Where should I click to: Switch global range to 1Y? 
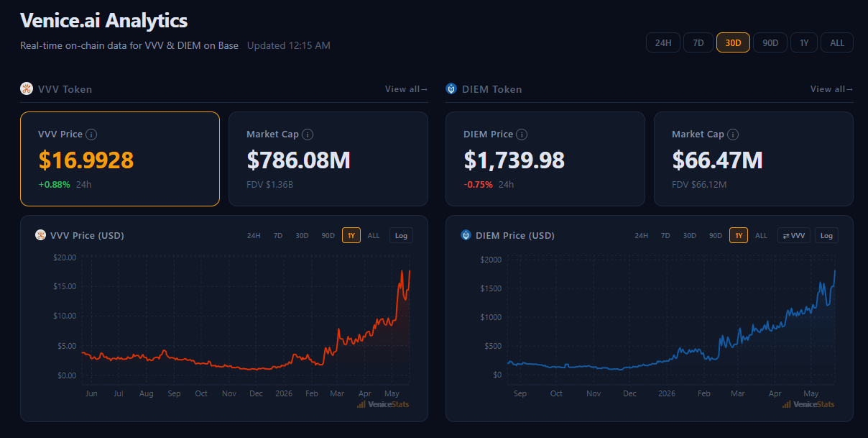point(804,42)
